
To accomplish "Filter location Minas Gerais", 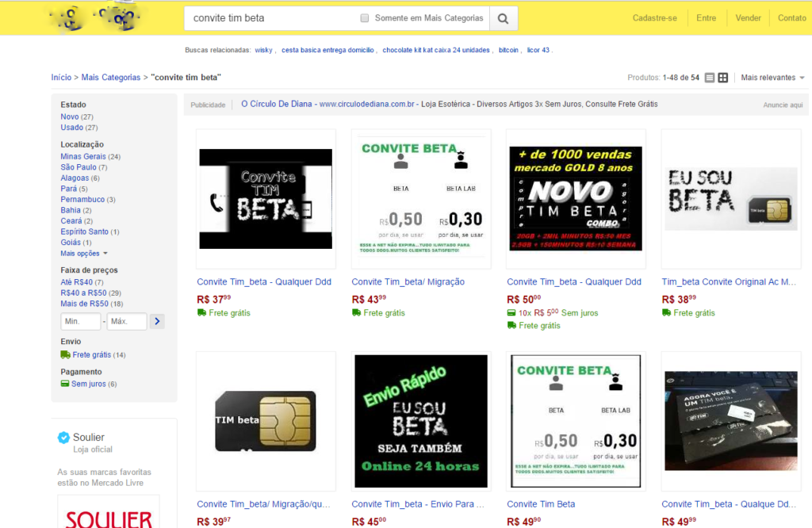I will click(x=82, y=156).
